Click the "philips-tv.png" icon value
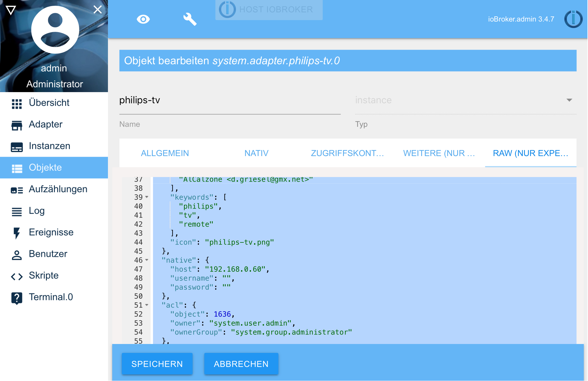Screen dimensions: 588x381 point(239,242)
